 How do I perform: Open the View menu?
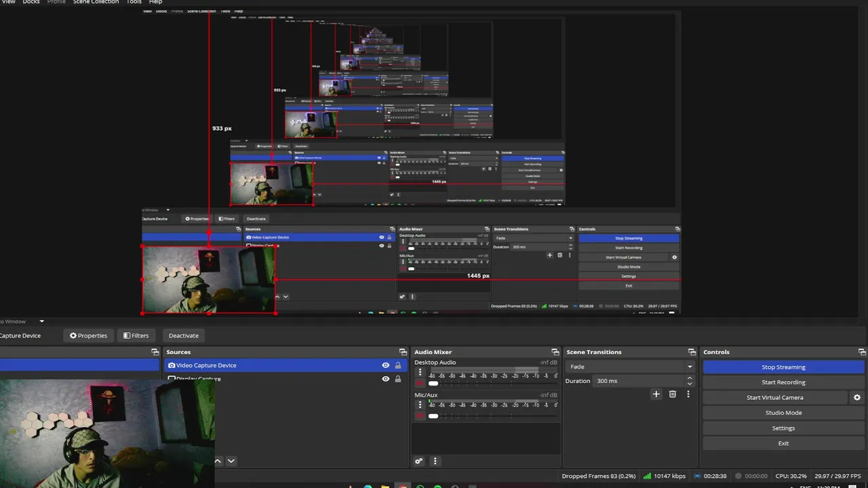point(7,2)
